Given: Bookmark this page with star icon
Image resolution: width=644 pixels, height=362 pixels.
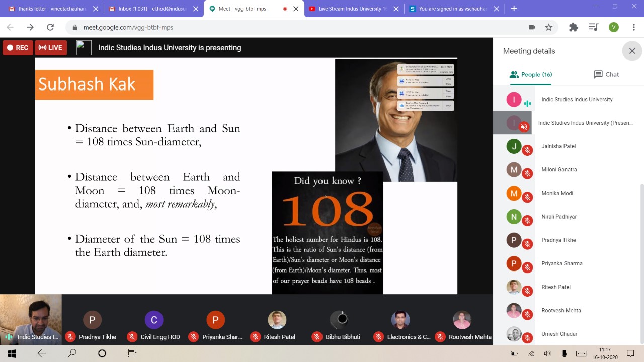Looking at the screenshot, I should point(549,27).
